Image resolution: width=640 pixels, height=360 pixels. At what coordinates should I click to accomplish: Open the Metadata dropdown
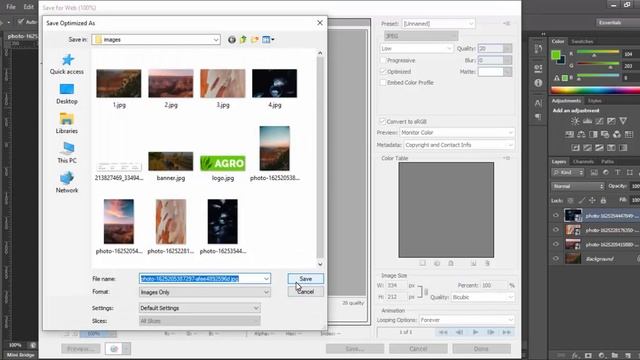coord(459,145)
